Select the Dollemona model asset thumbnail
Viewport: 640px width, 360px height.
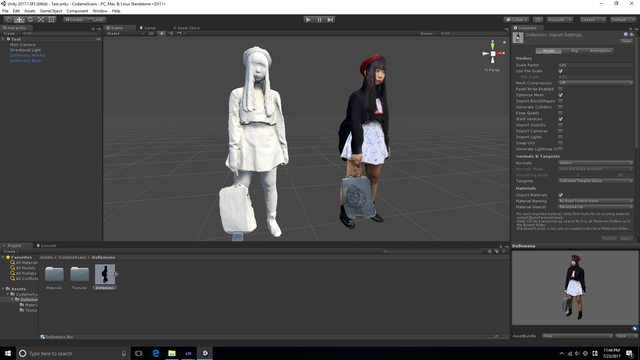(x=104, y=274)
